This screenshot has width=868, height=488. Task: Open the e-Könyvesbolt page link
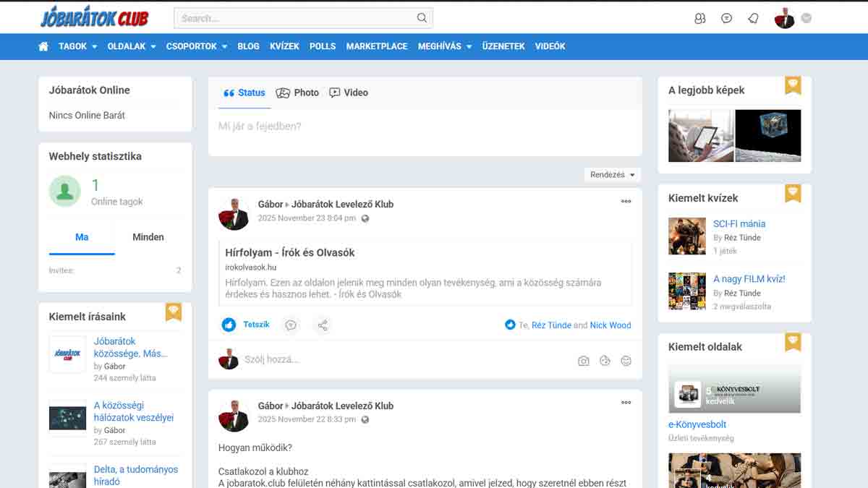697,424
